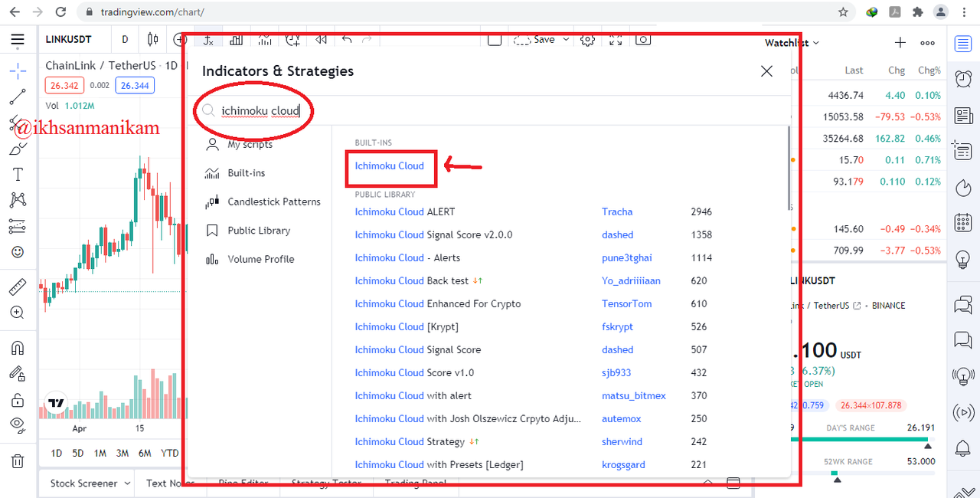Open the News panel icon in right sidebar

963,116
